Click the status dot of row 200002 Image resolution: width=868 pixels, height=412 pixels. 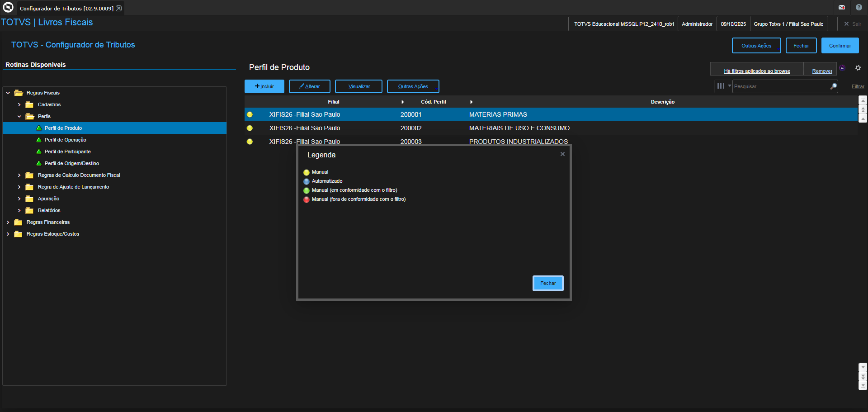pos(250,128)
